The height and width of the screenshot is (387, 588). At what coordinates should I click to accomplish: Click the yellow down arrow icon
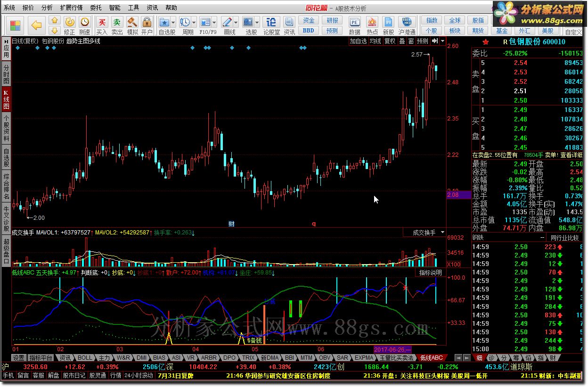[55, 31]
